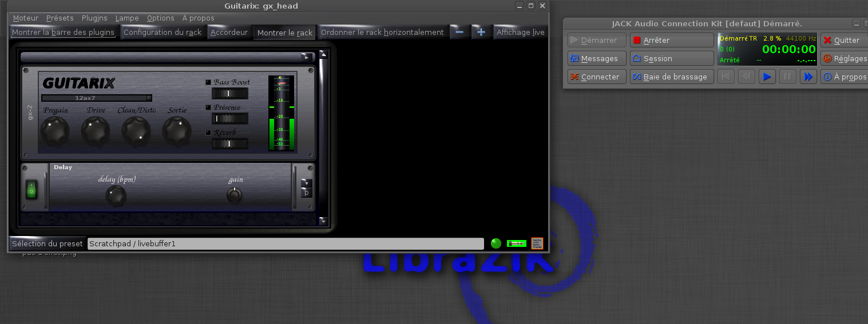
Task: Toggle Montrer le rack
Action: (285, 33)
